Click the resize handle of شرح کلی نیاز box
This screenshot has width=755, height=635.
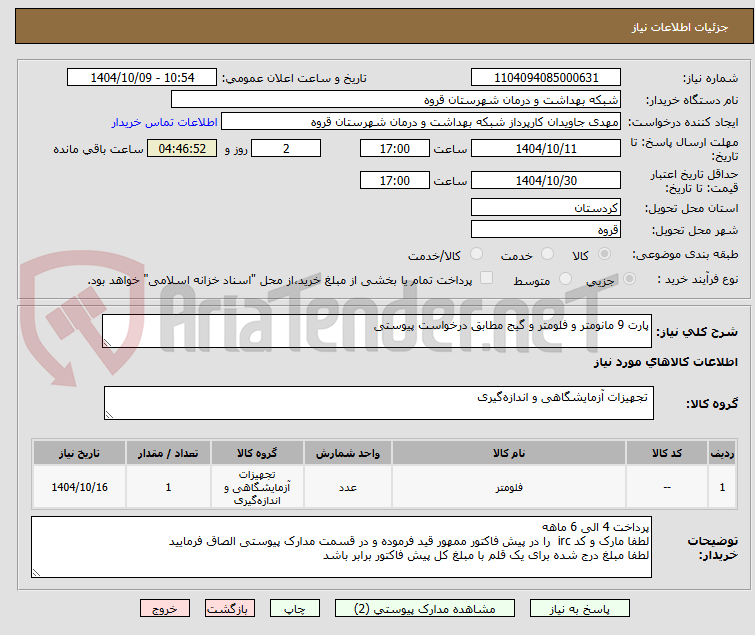point(107,343)
